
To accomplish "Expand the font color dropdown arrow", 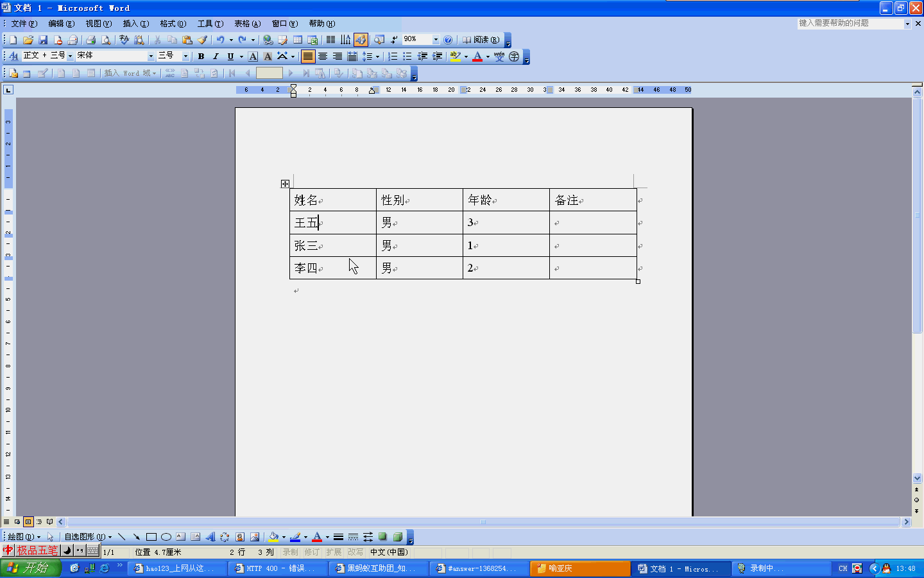I will (488, 57).
